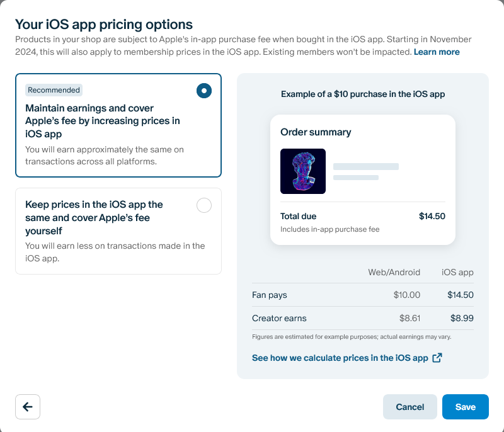The width and height of the screenshot is (504, 432).
Task: Click 'Keep prices in the iOS app' heading
Action: [x=94, y=217]
